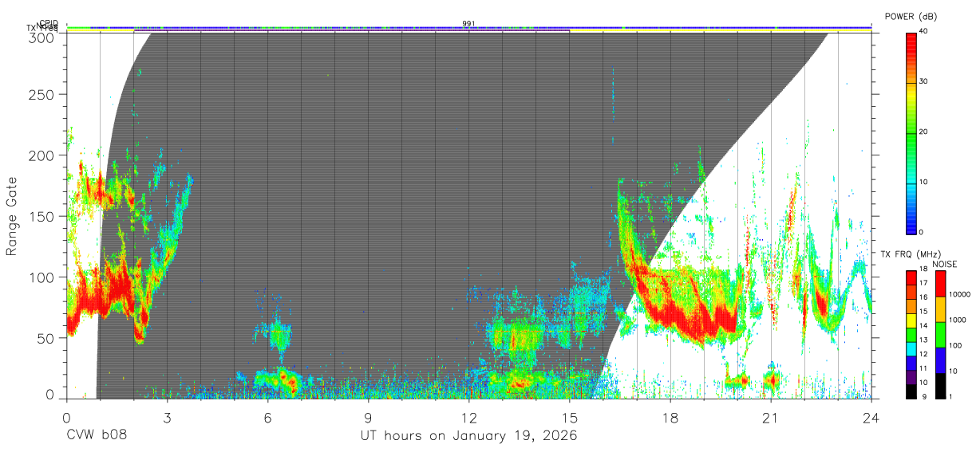Click the '1' label on NOISE scale
The width and height of the screenshot is (980, 452).
[x=950, y=397]
